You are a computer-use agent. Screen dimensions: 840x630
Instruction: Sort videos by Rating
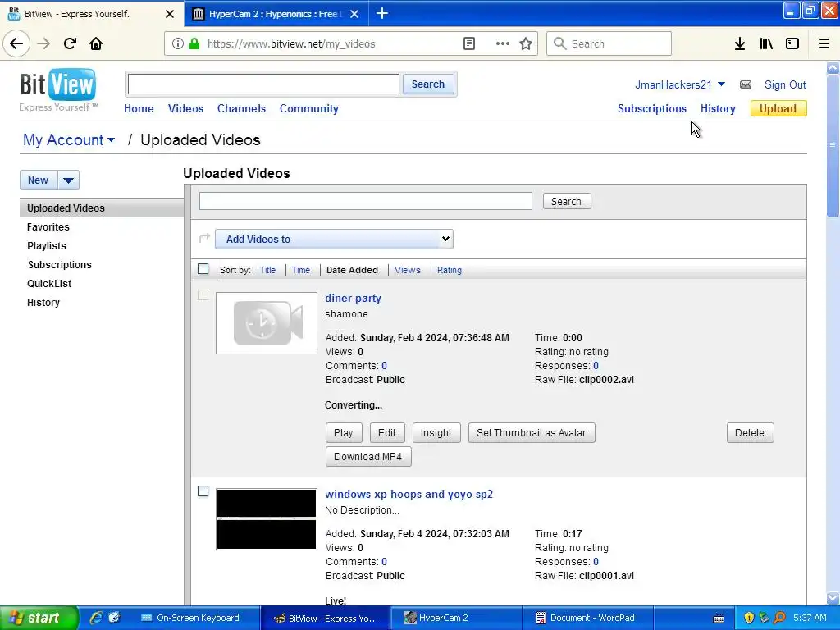450,270
